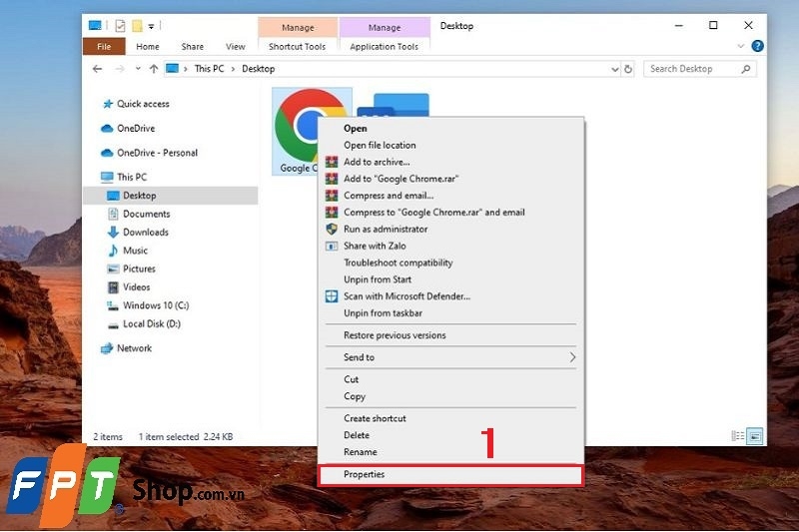This screenshot has height=532, width=799.
Task: Choose Troubleshoot compatibility
Action: (x=450, y=263)
